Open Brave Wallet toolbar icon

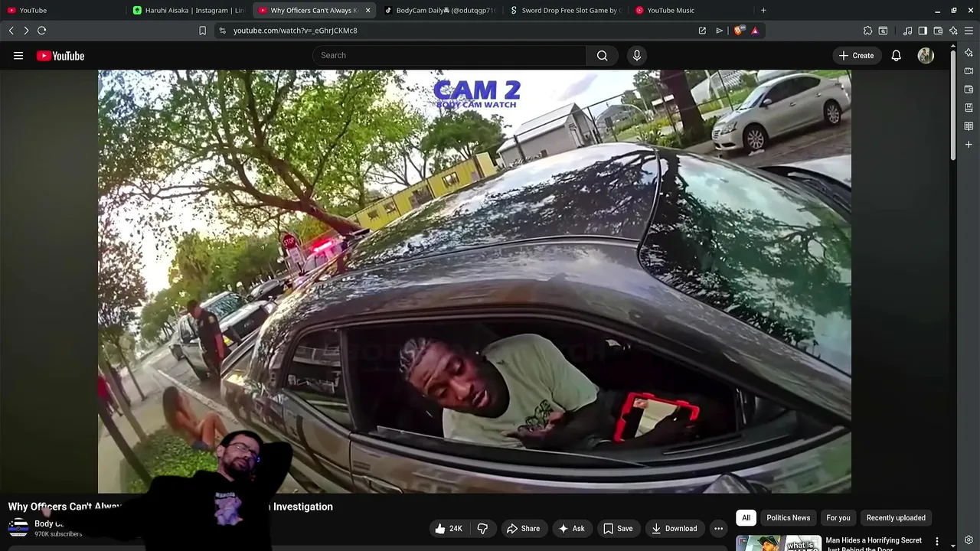(x=938, y=31)
